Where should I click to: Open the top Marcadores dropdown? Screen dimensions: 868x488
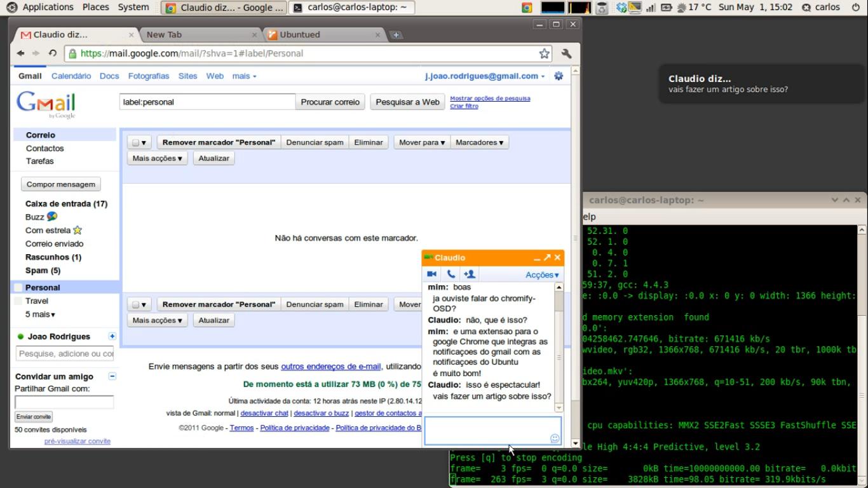(479, 142)
